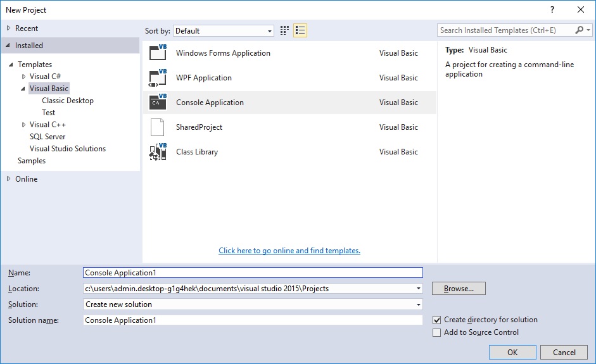Select the Windows Forms Application label
Viewport: 596px width, 364px height.
coord(223,53)
